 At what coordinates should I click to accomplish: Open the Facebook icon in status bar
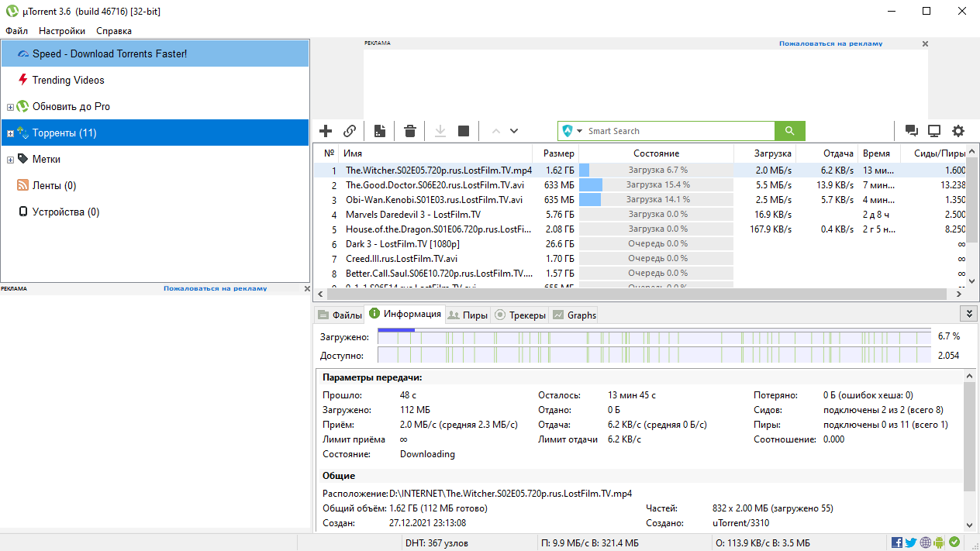(897, 542)
